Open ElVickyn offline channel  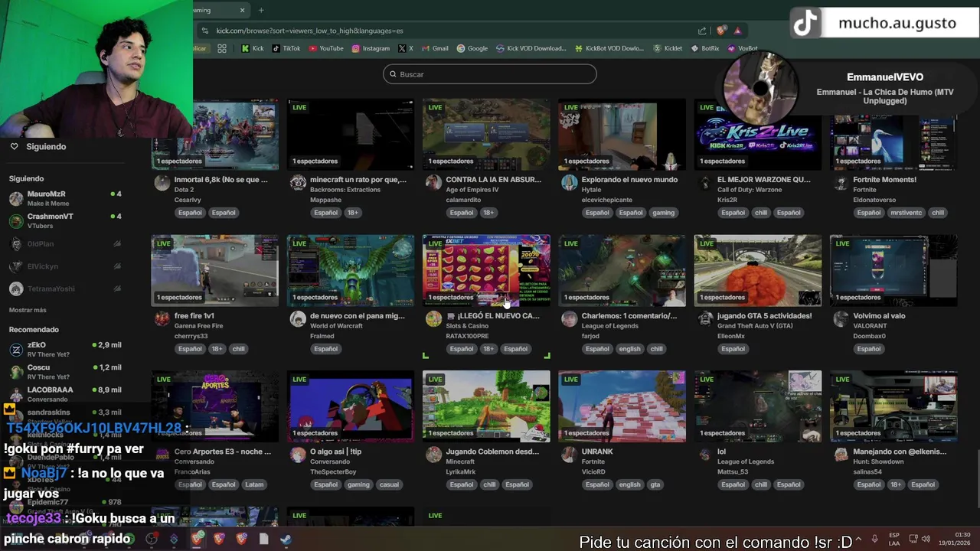pyautogui.click(x=65, y=266)
